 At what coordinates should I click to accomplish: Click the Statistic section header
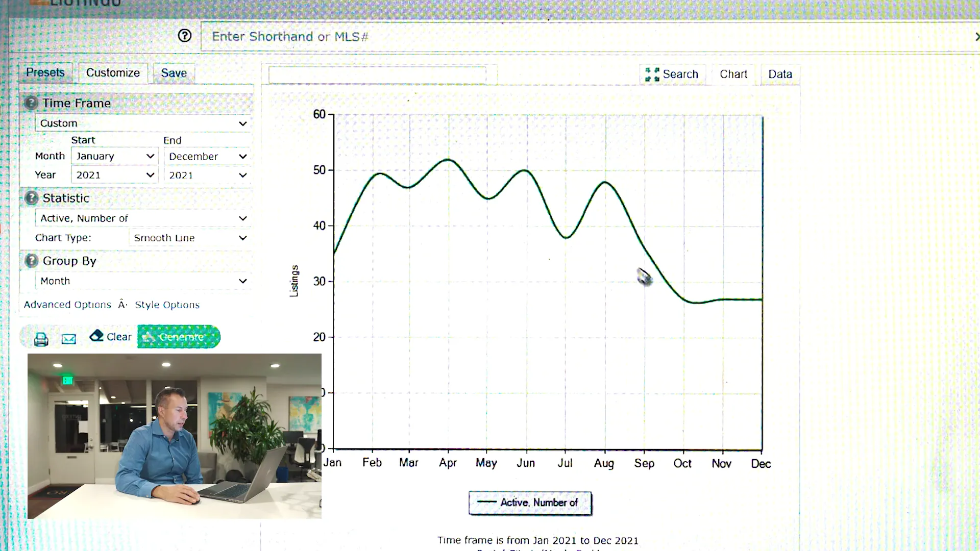point(137,198)
